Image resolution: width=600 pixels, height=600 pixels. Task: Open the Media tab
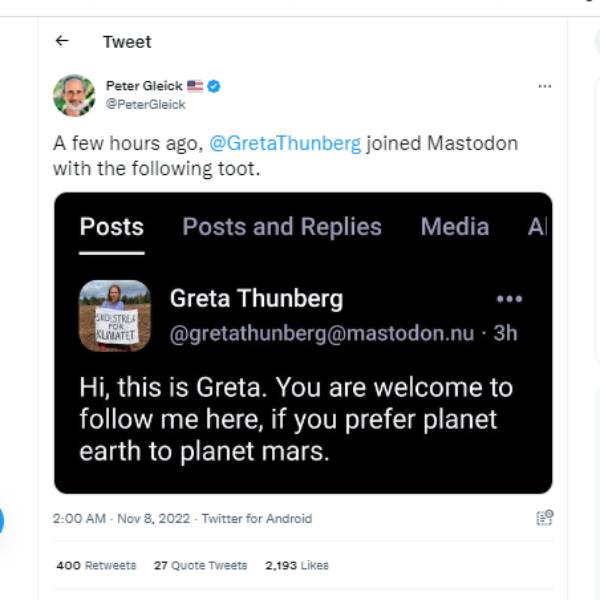click(x=454, y=227)
